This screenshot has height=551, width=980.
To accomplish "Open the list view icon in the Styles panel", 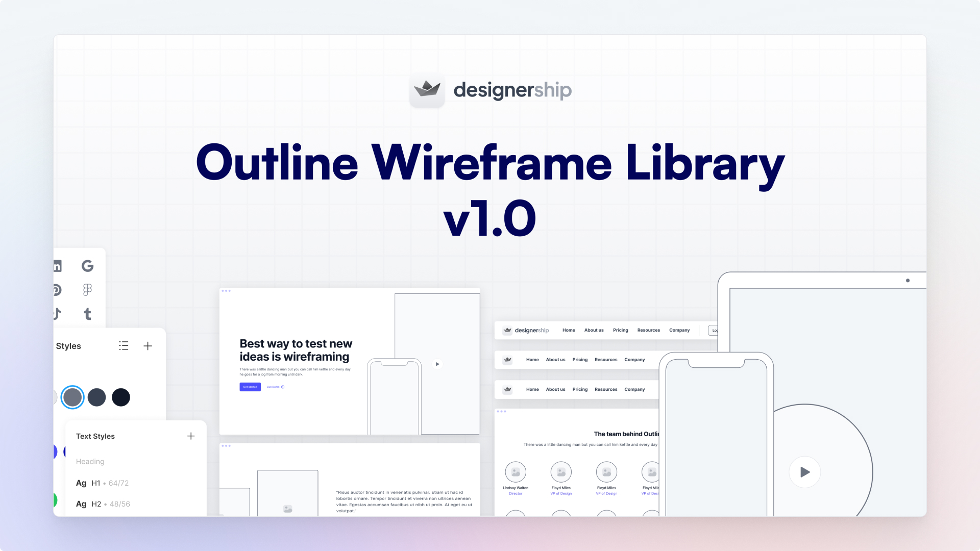I will pos(124,346).
